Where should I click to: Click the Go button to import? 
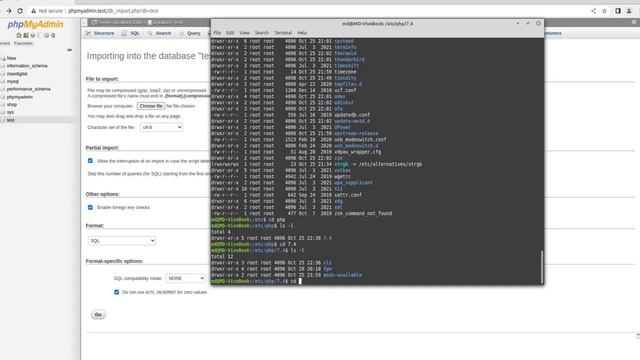[98, 314]
